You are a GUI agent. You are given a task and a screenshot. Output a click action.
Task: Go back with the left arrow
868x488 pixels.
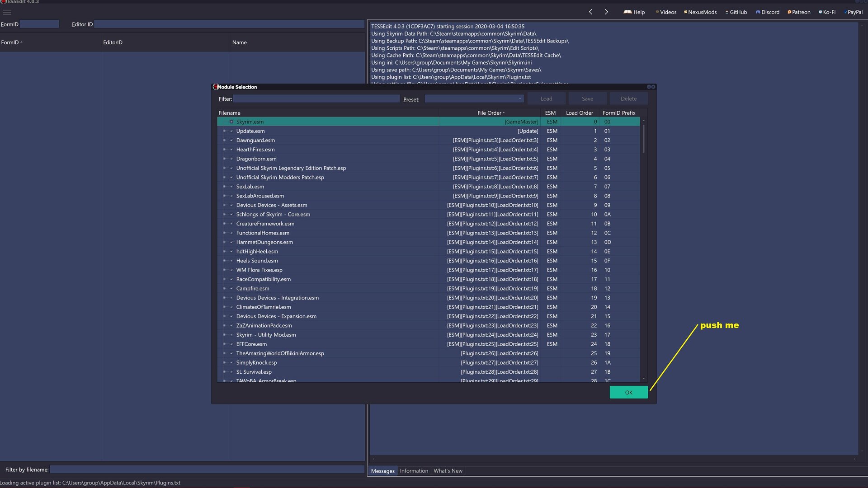[590, 12]
